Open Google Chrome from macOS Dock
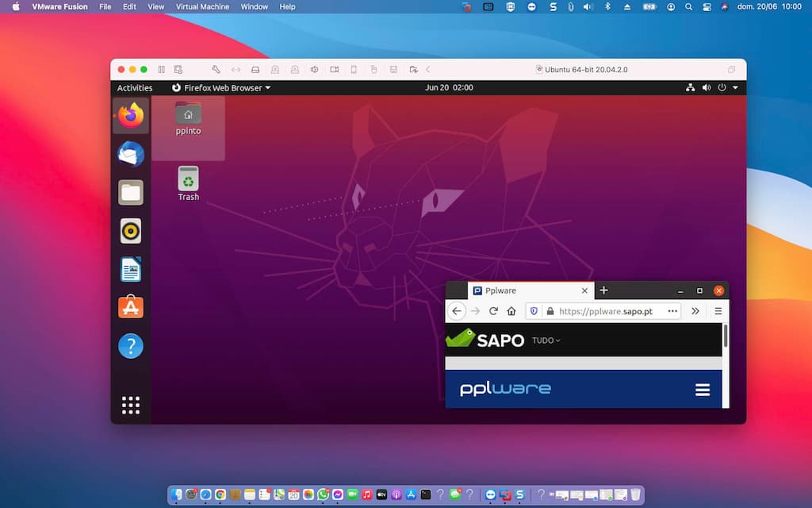 (x=220, y=495)
